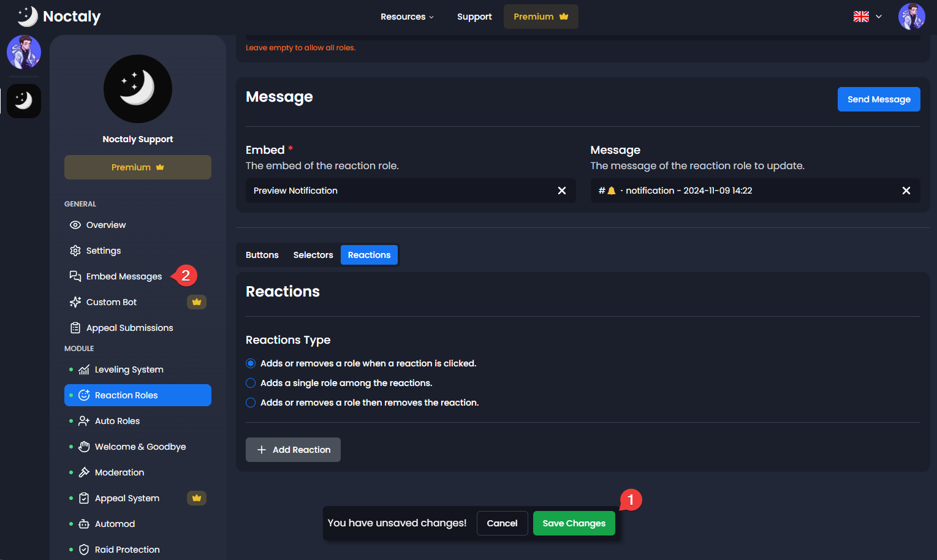Click the Custom Bot sparkle icon
The image size is (937, 560).
pos(75,302)
